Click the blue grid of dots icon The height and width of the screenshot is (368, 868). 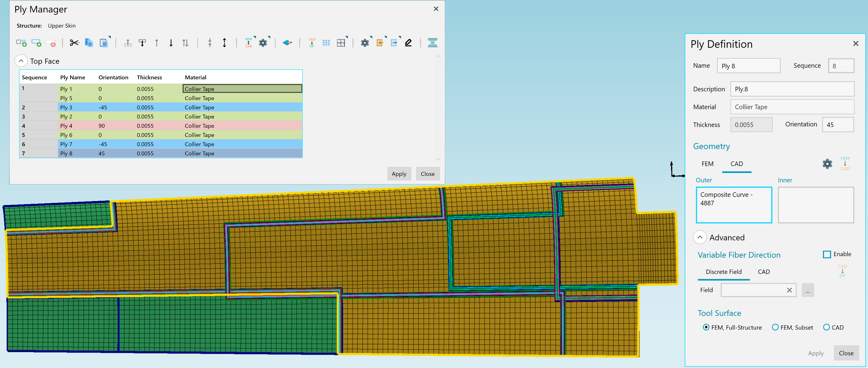coord(326,43)
